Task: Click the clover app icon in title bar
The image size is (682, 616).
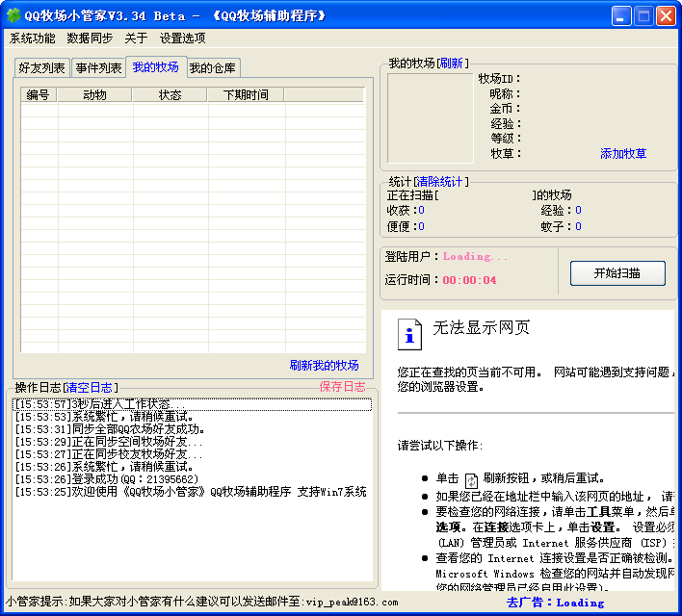Action: click(13, 15)
